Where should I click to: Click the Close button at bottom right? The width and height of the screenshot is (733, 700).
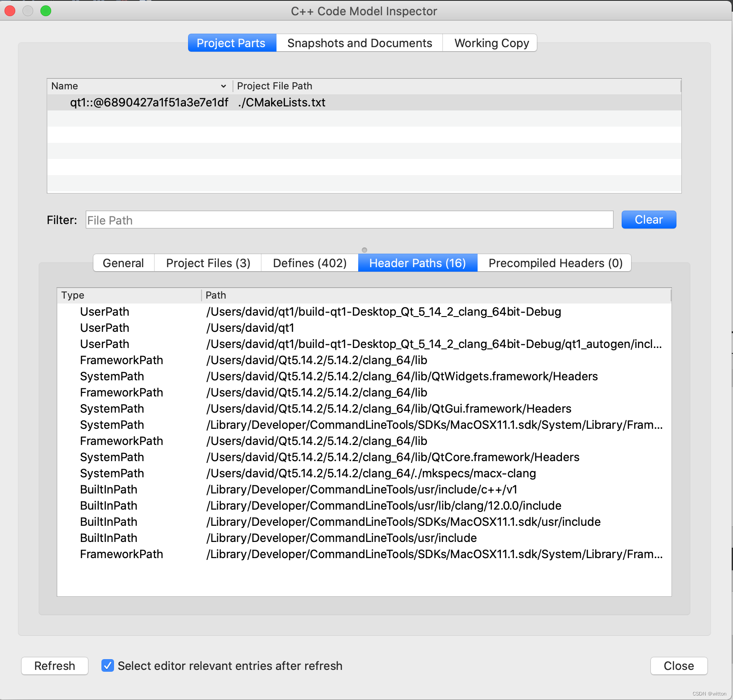(678, 666)
